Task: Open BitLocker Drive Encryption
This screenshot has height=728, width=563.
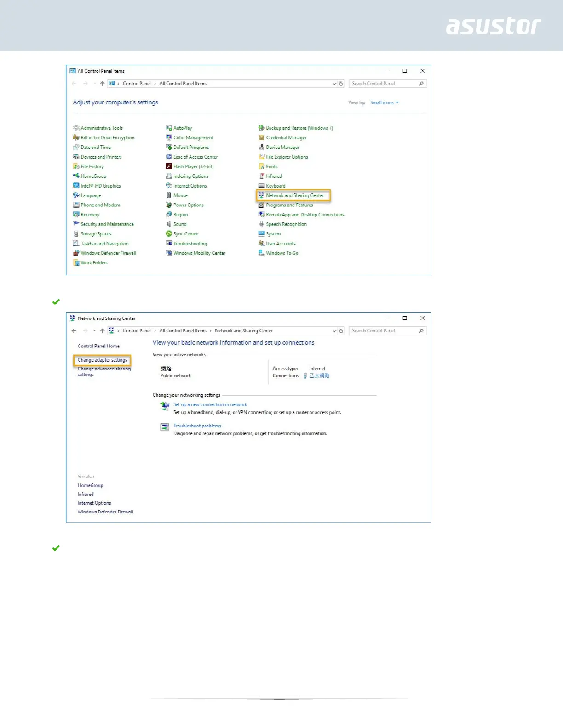Action: point(107,137)
